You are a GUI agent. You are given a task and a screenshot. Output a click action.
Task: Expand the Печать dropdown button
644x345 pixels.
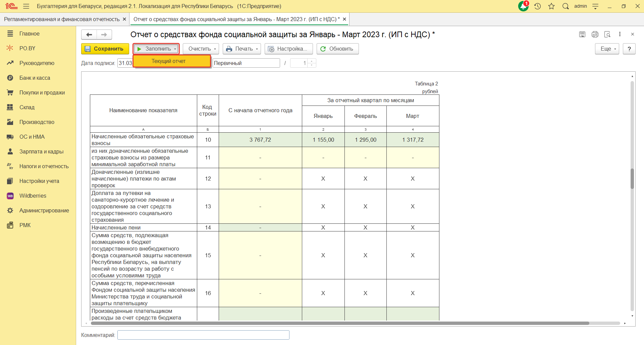[x=241, y=49]
